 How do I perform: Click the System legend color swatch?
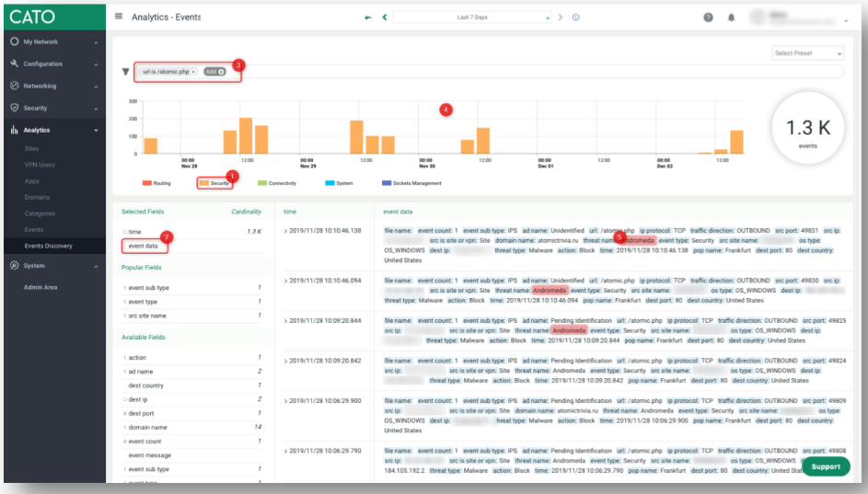point(330,183)
